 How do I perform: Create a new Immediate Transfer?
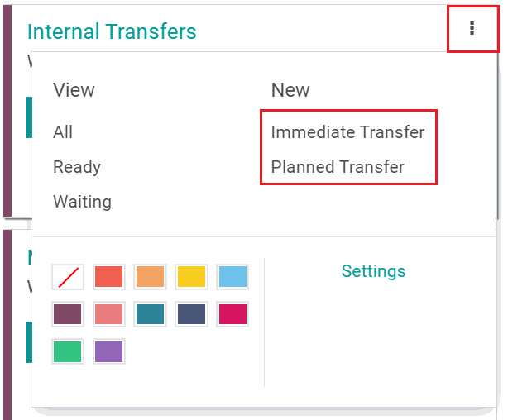(x=347, y=132)
